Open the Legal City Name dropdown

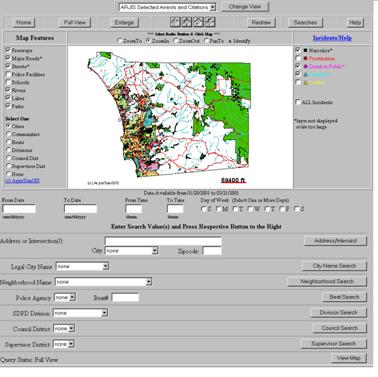pyautogui.click(x=82, y=266)
